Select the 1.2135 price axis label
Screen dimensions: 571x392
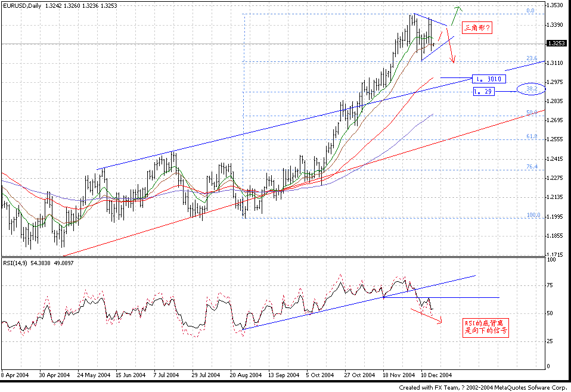[x=555, y=197]
